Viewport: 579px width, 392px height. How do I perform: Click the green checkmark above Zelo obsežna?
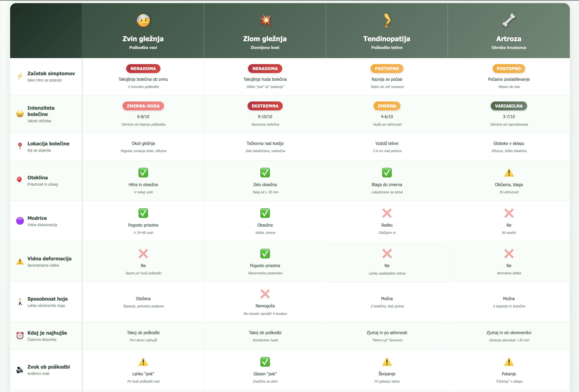tap(265, 172)
